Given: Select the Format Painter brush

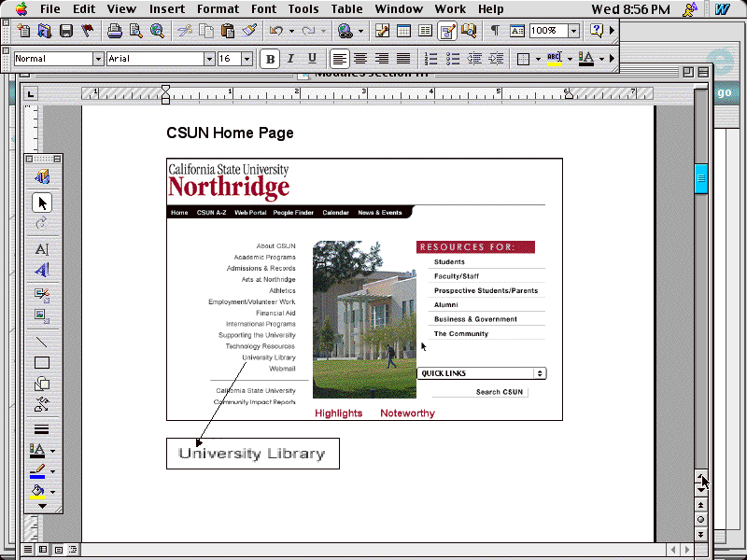Looking at the screenshot, I should 249,31.
